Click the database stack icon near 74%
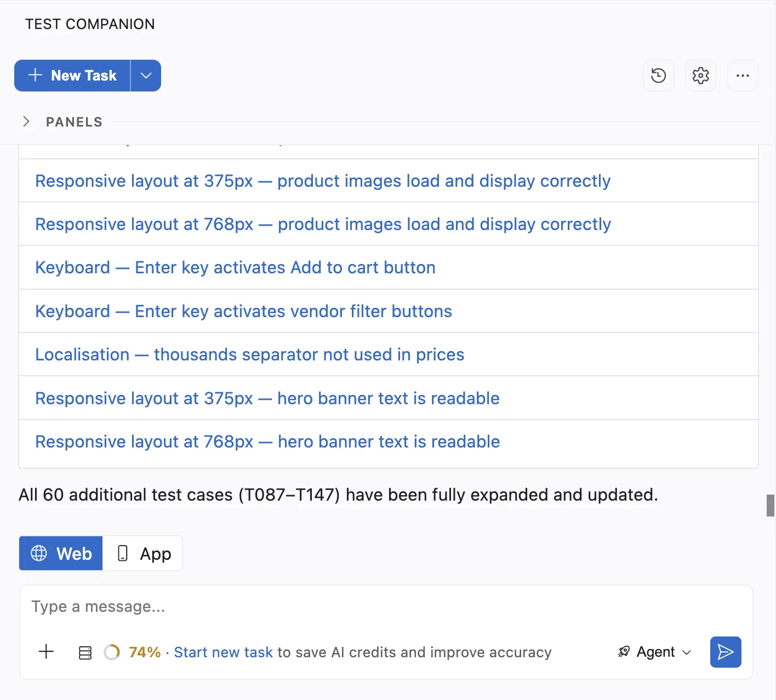The image size is (776, 700). pyautogui.click(x=85, y=652)
